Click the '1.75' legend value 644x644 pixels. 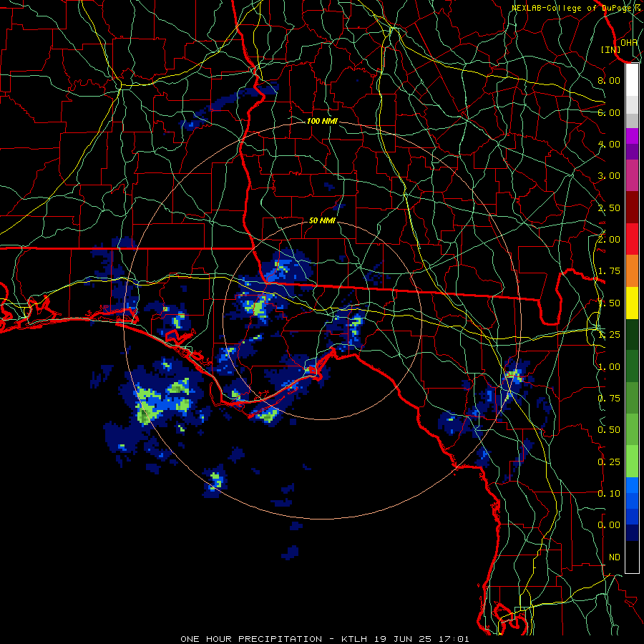pyautogui.click(x=609, y=271)
